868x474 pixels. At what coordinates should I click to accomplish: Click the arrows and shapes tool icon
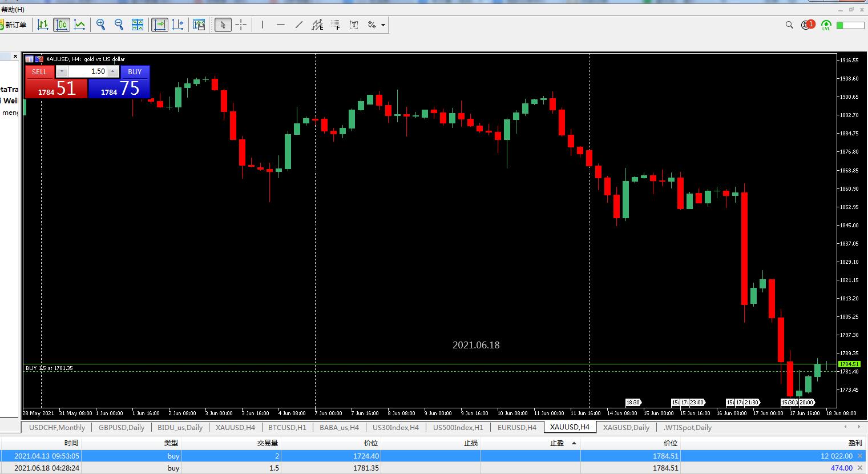click(372, 25)
